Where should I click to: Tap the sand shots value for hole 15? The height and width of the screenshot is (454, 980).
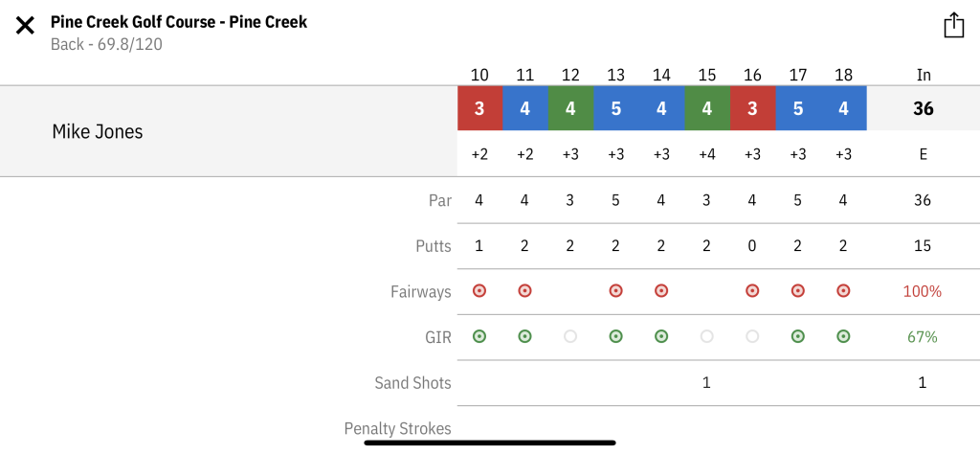point(707,383)
